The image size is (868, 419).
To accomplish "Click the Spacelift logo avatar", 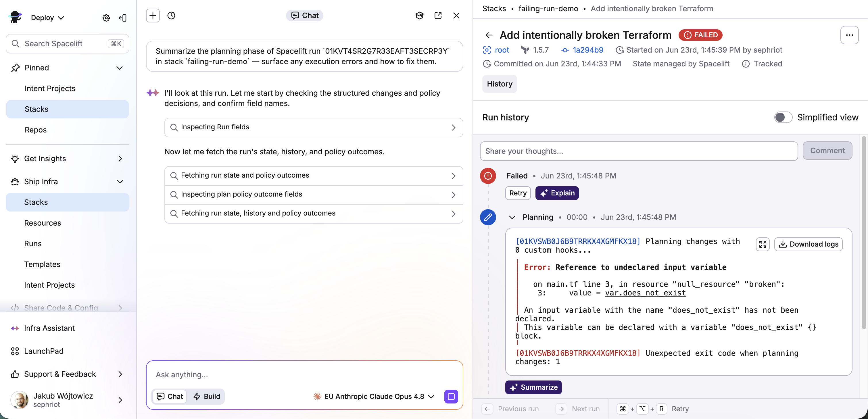I will [15, 17].
